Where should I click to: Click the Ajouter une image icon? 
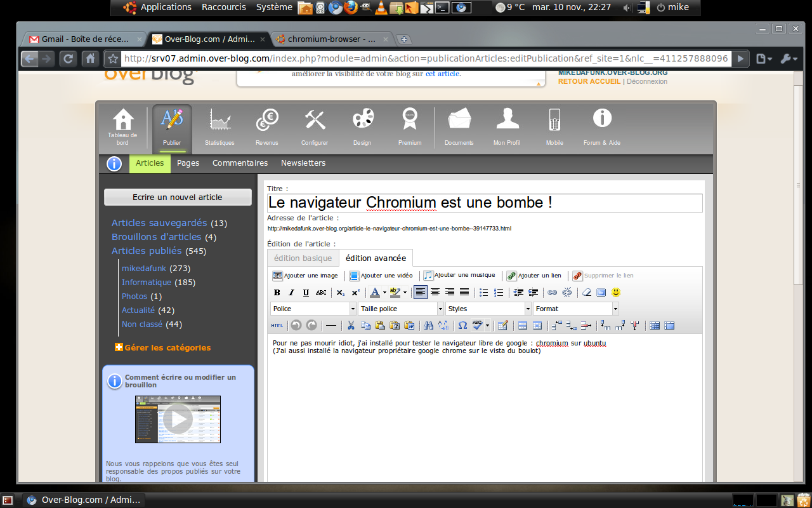(x=277, y=276)
